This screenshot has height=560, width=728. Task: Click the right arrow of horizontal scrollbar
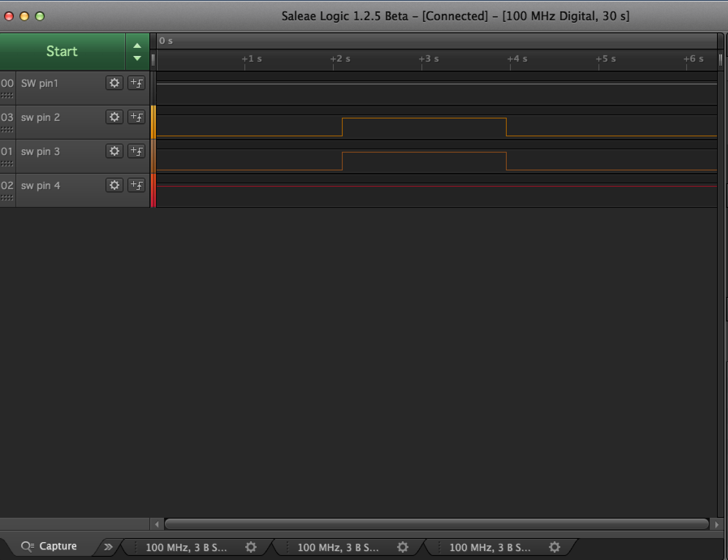(717, 524)
